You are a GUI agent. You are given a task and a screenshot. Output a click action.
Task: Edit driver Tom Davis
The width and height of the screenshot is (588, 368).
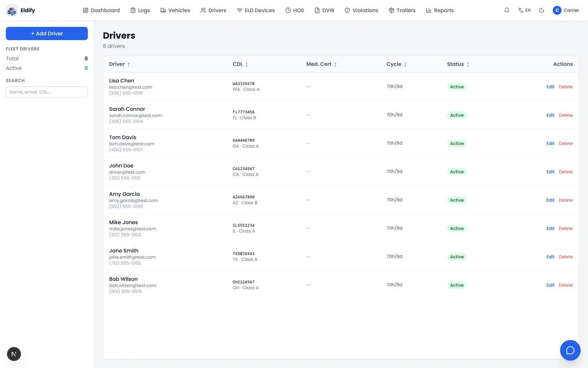coord(550,144)
